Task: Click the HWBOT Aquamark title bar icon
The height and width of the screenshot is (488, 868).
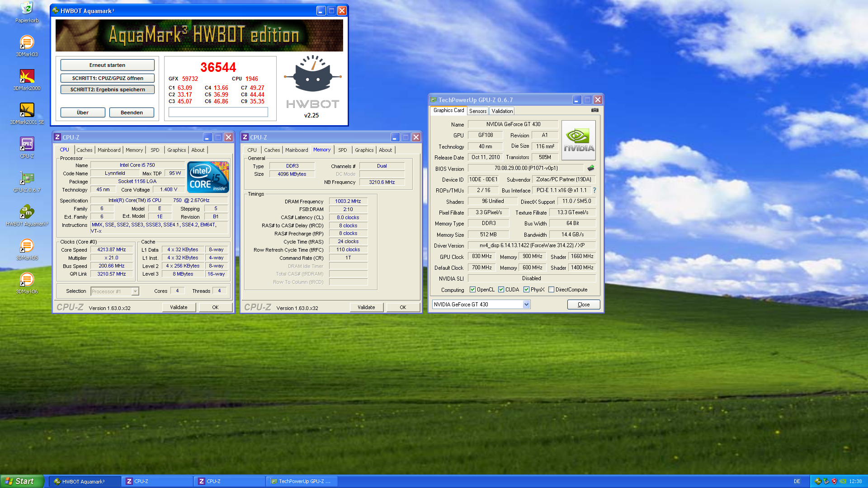Action: 56,10
